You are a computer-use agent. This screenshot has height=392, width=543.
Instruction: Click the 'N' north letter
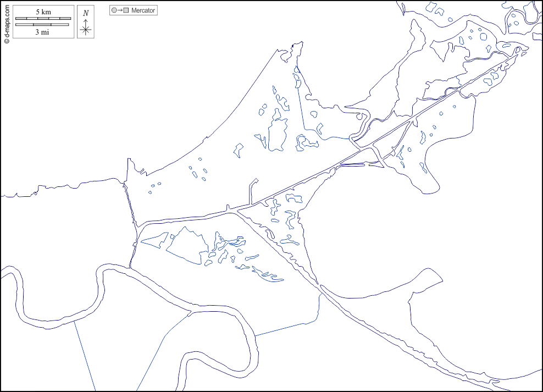(x=86, y=13)
